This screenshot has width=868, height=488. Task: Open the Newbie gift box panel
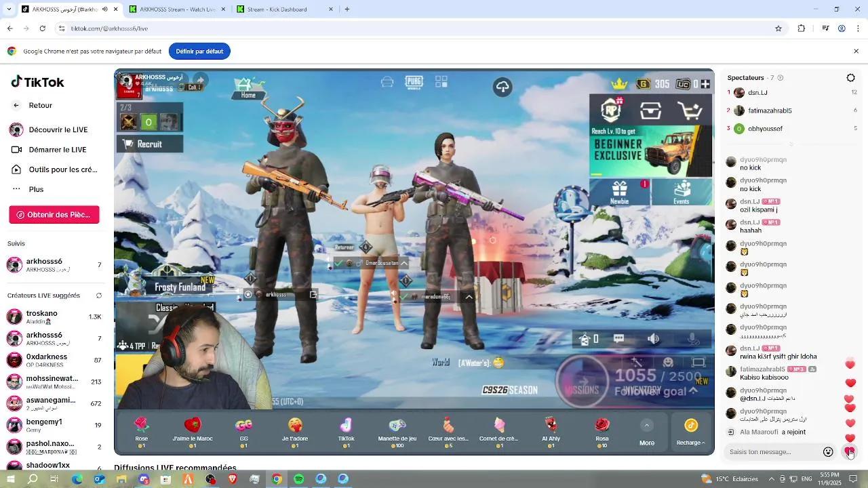[x=618, y=192]
